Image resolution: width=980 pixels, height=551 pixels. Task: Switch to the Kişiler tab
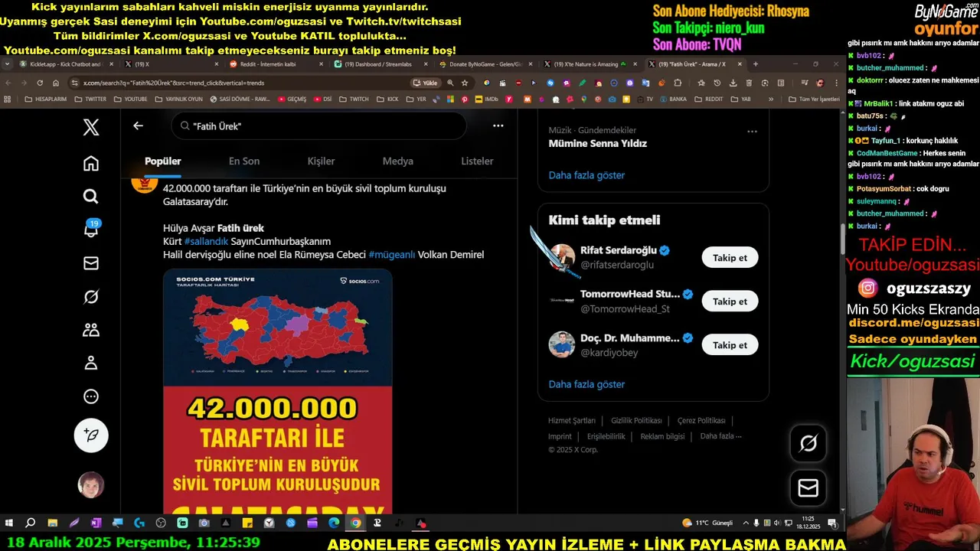coord(321,161)
